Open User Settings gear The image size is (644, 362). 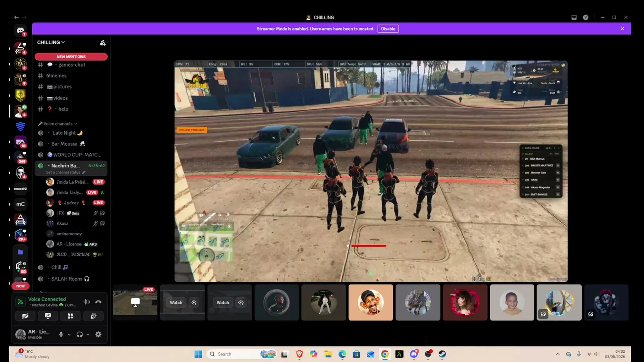coord(98,334)
